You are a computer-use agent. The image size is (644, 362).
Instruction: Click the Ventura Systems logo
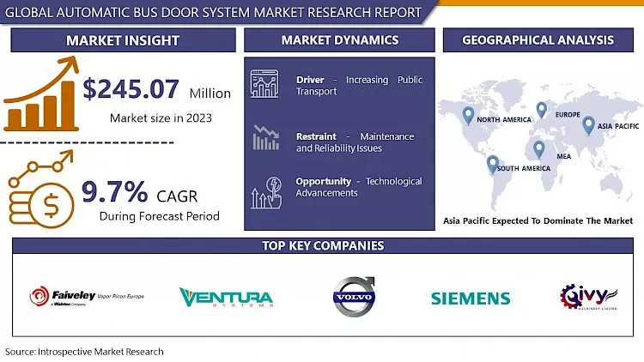coord(227,297)
